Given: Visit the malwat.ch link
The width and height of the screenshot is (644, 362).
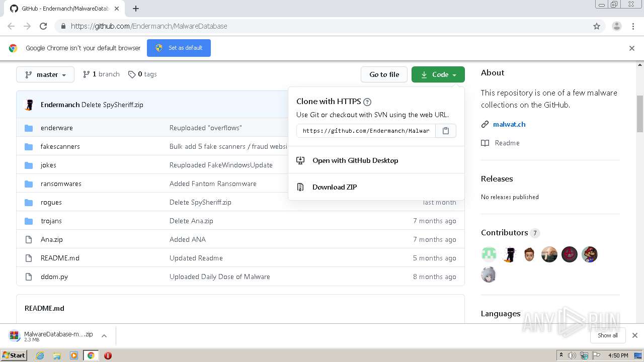Looking at the screenshot, I should point(509,124).
